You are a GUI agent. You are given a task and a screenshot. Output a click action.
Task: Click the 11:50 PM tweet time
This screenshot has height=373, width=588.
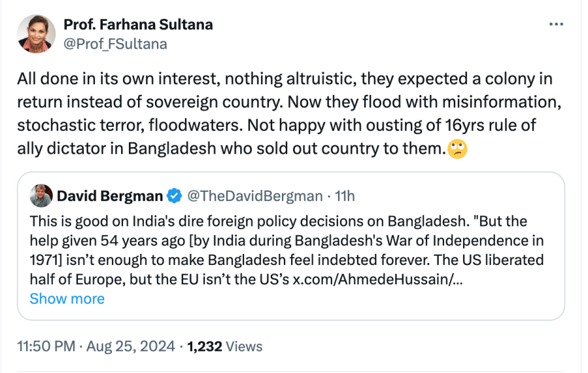46,346
